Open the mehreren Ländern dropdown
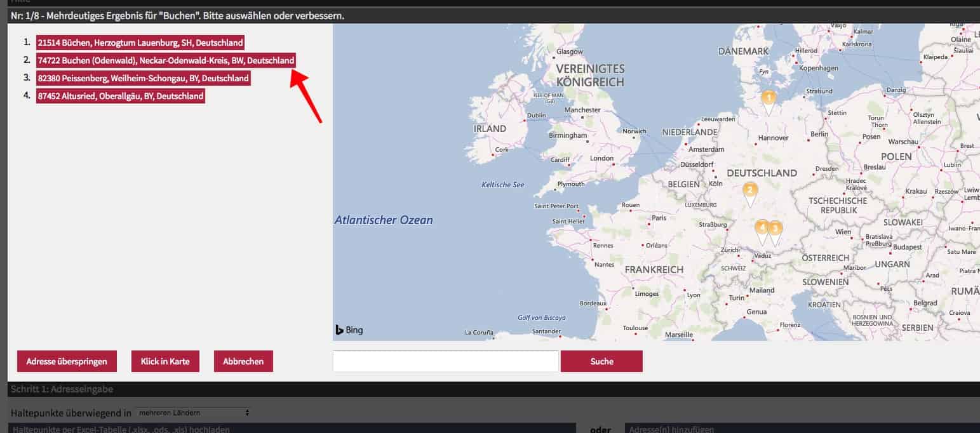This screenshot has width=980, height=433. (x=194, y=413)
